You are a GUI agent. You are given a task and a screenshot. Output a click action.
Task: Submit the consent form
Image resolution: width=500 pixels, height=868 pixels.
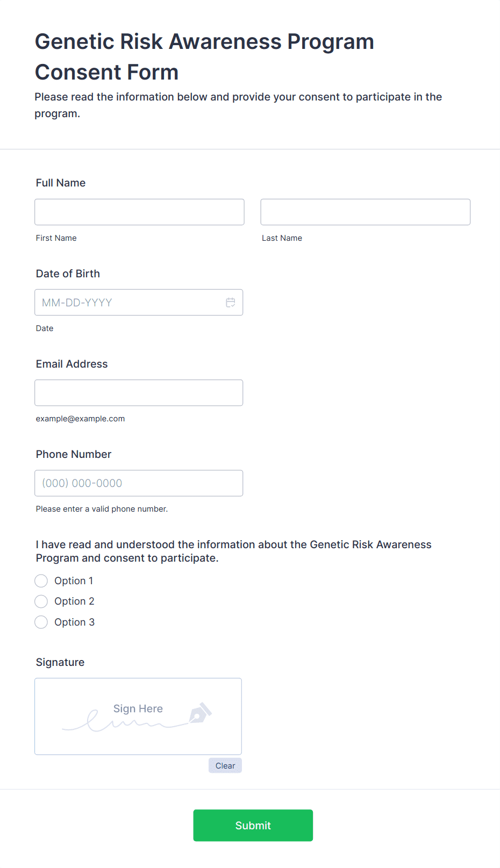[x=253, y=826]
